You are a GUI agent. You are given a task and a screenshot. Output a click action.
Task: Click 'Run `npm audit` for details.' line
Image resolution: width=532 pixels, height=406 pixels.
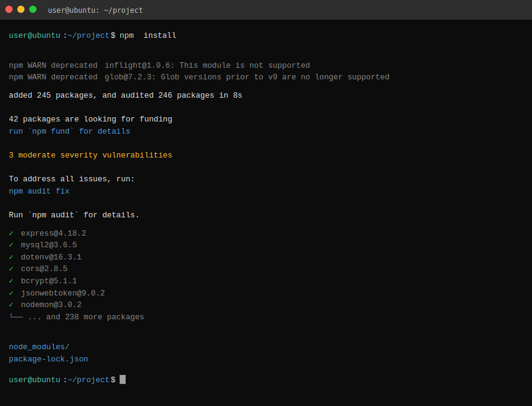(x=74, y=215)
